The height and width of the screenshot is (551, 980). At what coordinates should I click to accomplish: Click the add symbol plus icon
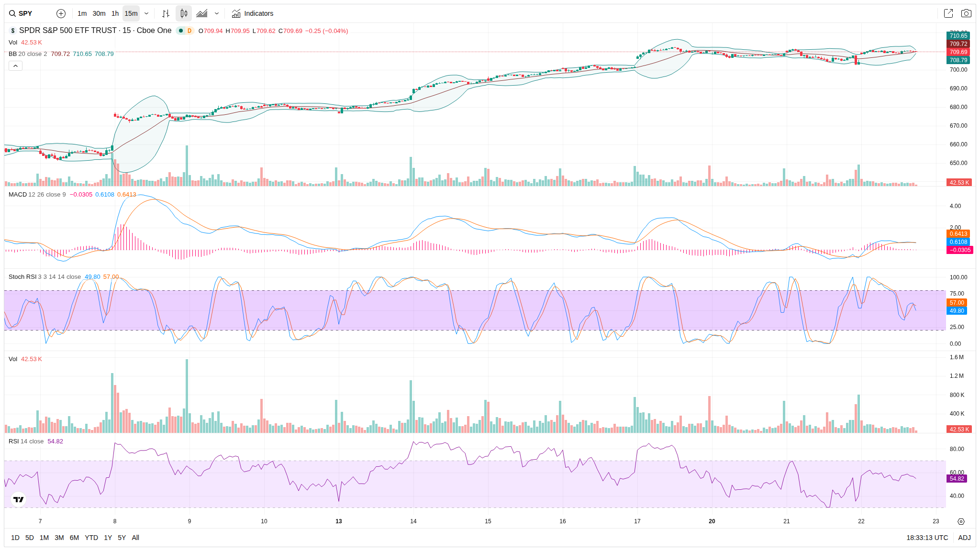pos(61,13)
